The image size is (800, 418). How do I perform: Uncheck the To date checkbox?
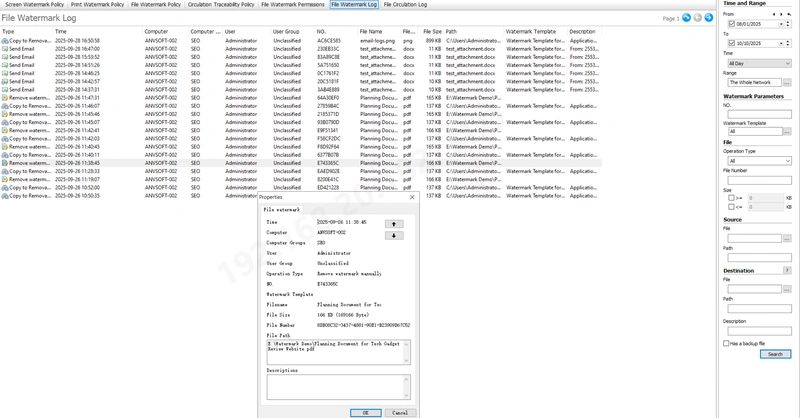(732, 43)
